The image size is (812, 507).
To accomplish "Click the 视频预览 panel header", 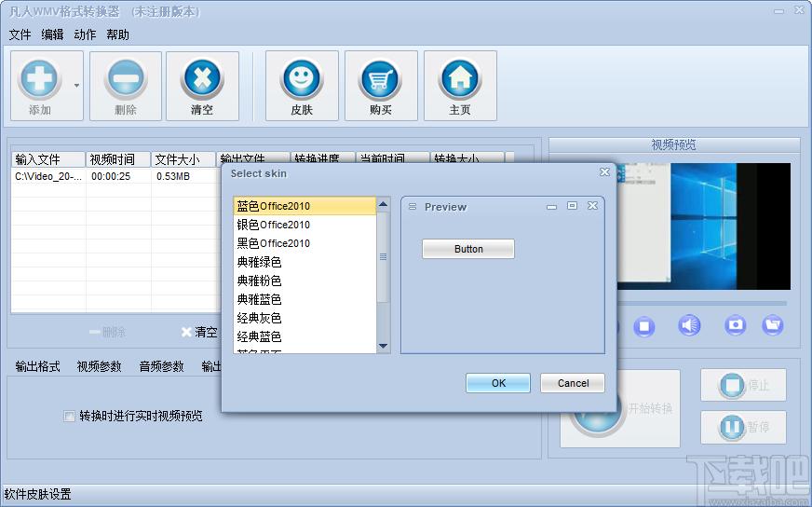I will tap(674, 144).
